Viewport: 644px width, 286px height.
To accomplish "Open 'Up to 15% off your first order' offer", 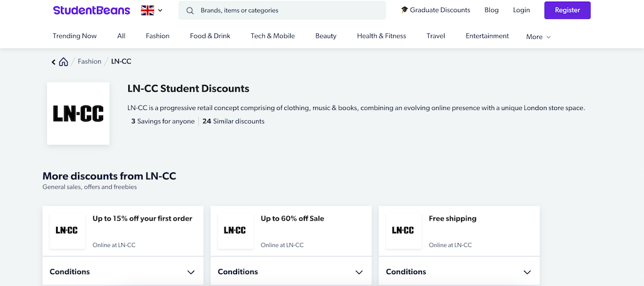I will tap(143, 219).
